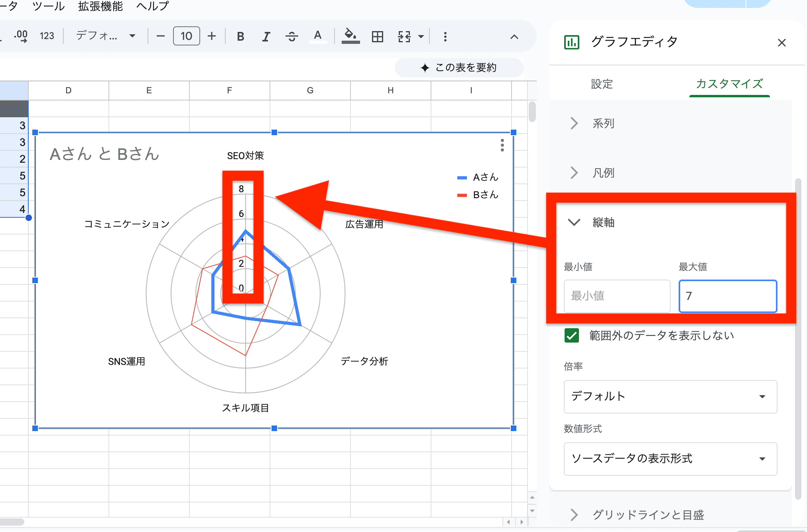Apply strikethrough formatting

pos(291,37)
